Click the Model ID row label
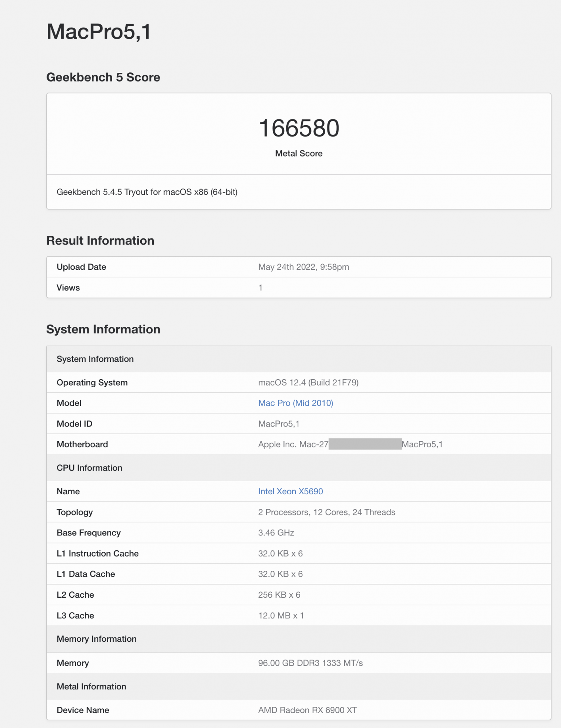The height and width of the screenshot is (728, 561). pyautogui.click(x=74, y=424)
